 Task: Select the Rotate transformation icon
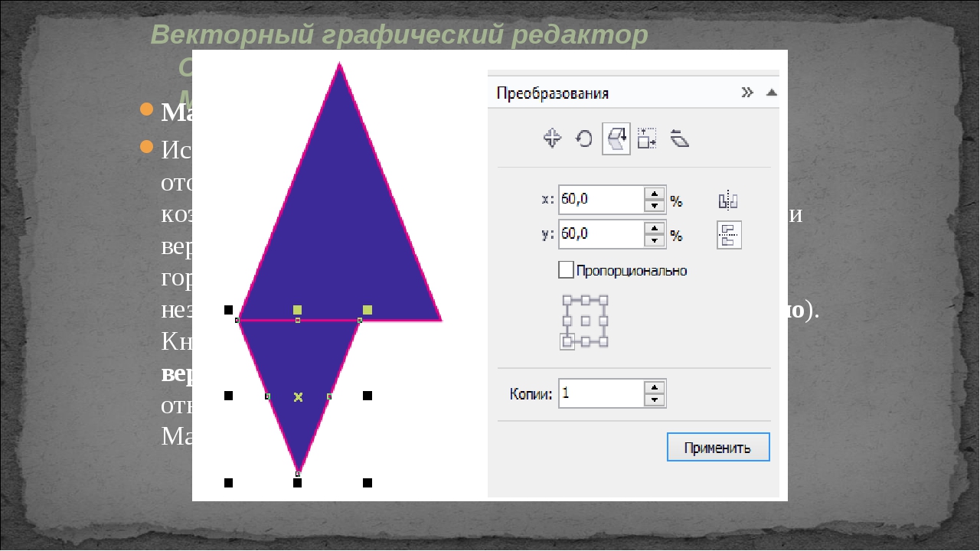[584, 139]
